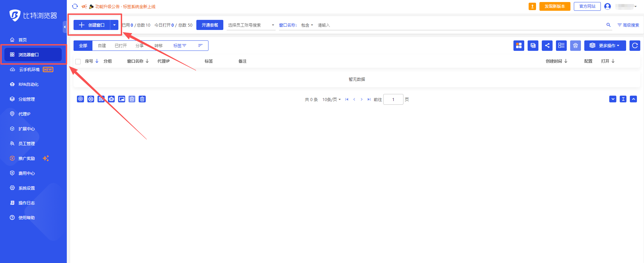Toggle the select-all checkbox in table header

78,61
